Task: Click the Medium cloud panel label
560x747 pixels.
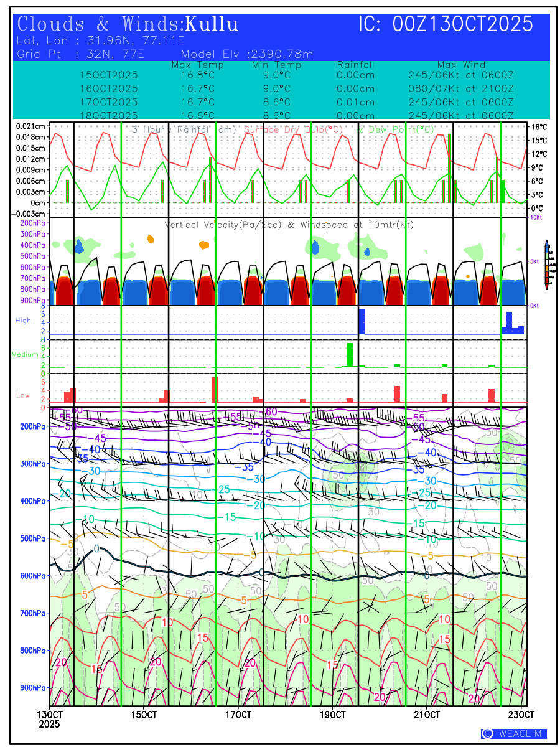Action: click(25, 354)
